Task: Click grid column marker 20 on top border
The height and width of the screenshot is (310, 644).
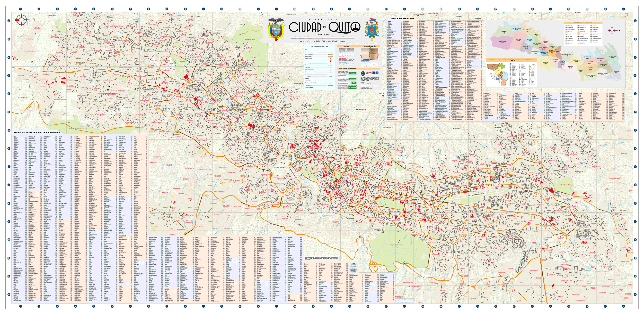Action: point(368,9)
